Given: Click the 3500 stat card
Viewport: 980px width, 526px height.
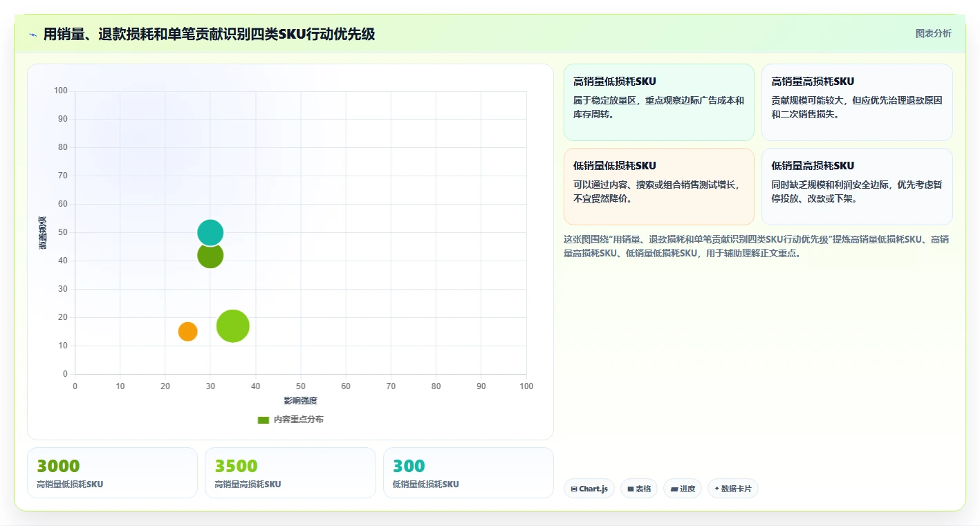Looking at the screenshot, I should pos(290,473).
